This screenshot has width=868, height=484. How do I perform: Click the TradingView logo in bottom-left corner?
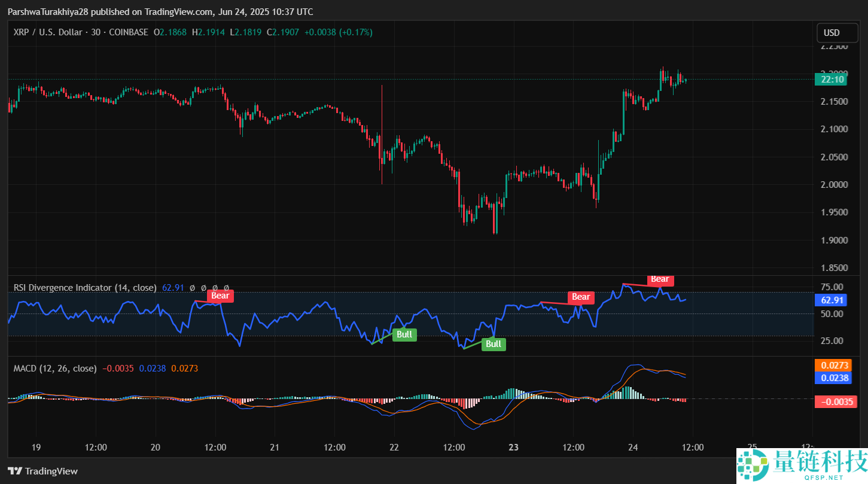pyautogui.click(x=42, y=471)
